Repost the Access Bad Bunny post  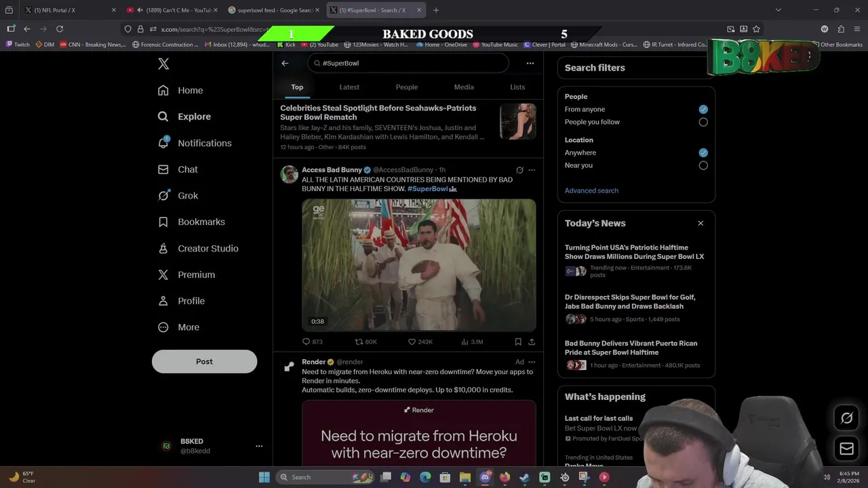366,342
